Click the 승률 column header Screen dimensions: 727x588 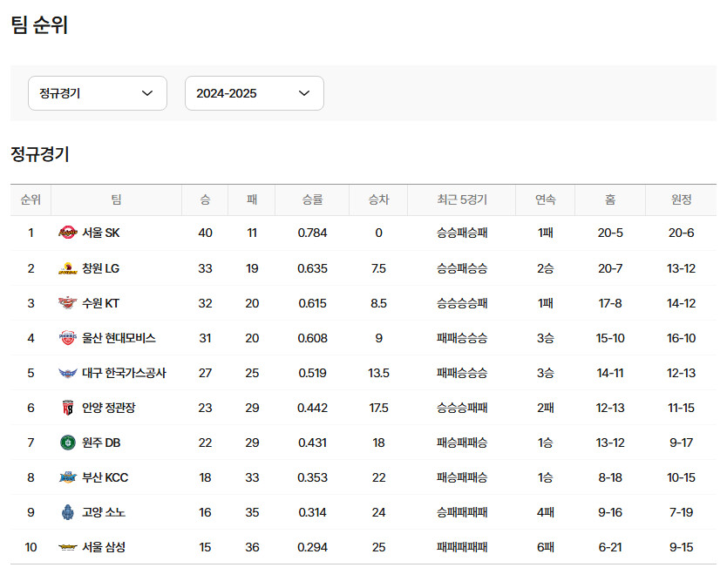pyautogui.click(x=312, y=199)
